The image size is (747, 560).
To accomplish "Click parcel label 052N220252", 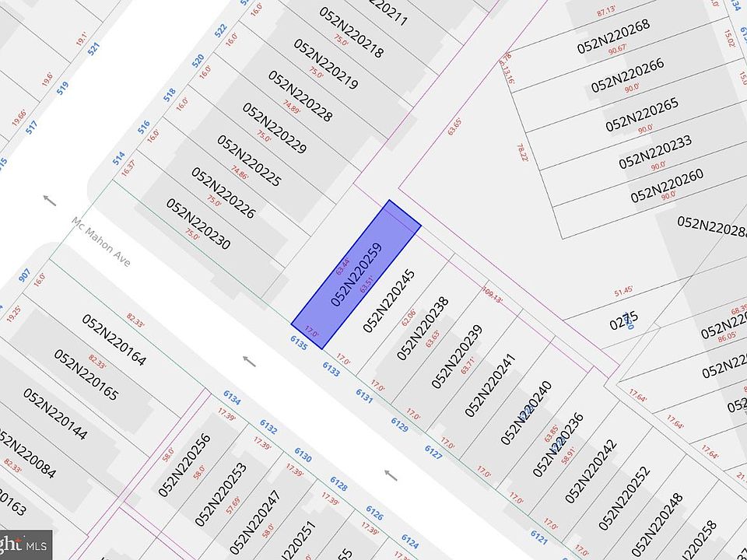I will pyautogui.click(x=624, y=498).
